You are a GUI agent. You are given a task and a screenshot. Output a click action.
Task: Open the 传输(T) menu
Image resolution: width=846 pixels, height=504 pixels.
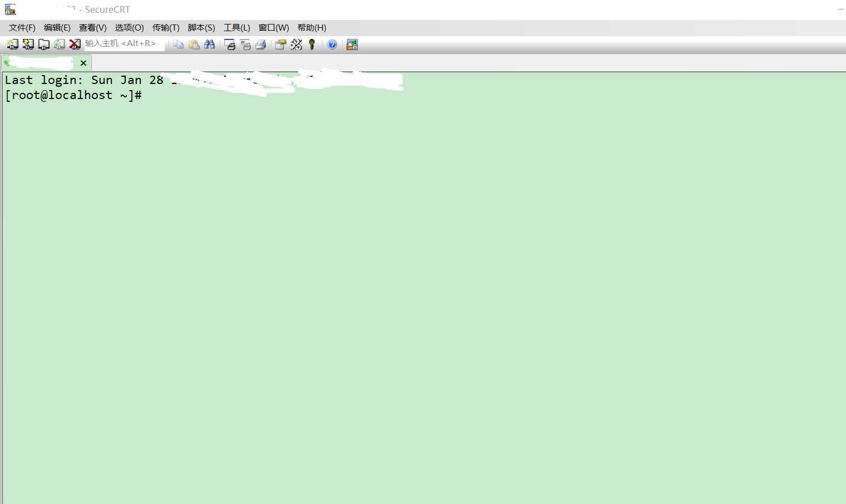coord(166,28)
